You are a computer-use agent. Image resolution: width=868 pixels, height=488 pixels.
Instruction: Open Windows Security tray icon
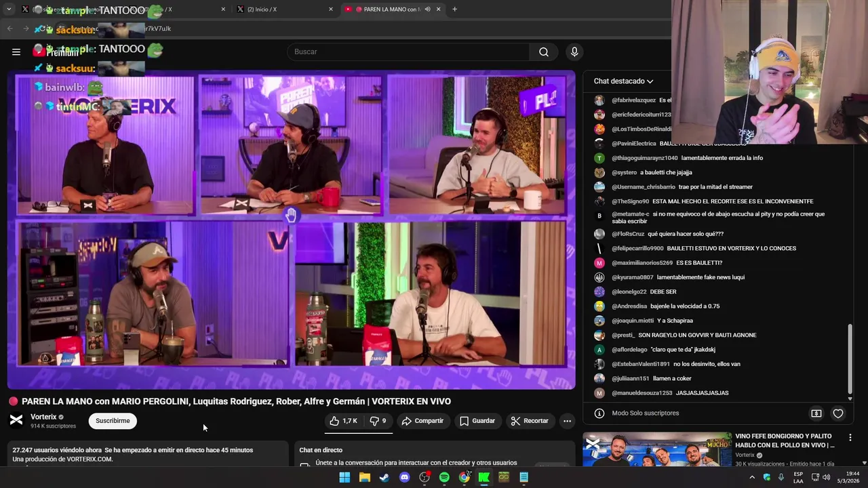pyautogui.click(x=767, y=477)
